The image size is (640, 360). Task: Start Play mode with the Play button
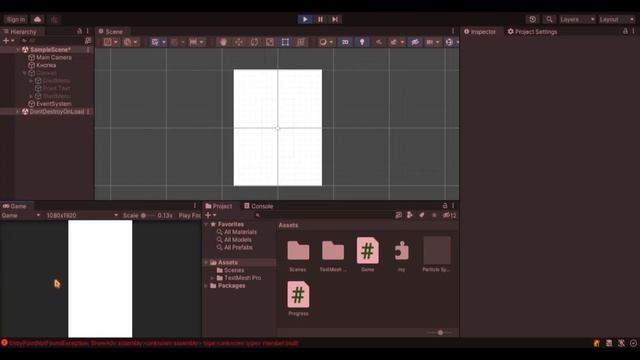(305, 19)
